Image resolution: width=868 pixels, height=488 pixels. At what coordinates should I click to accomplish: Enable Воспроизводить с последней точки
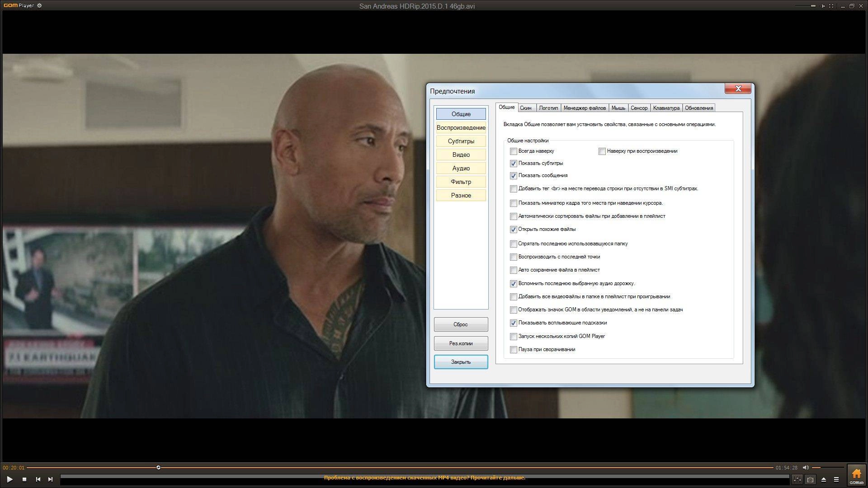point(513,257)
